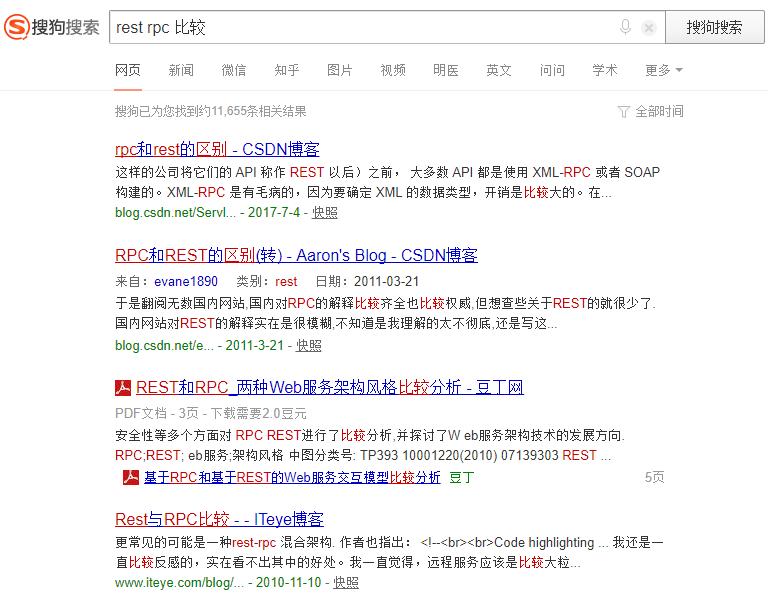Click the Sogou logo icon
The height and width of the screenshot is (603, 768).
click(17, 27)
